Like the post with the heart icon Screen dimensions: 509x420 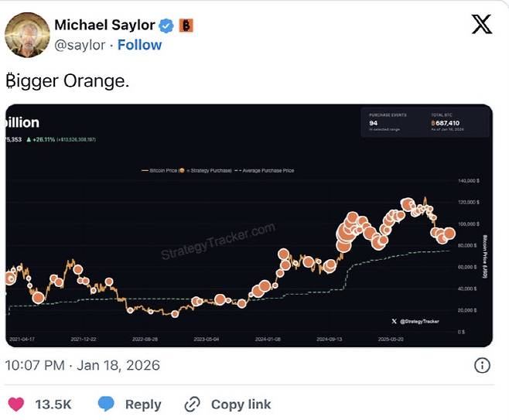click(x=15, y=404)
